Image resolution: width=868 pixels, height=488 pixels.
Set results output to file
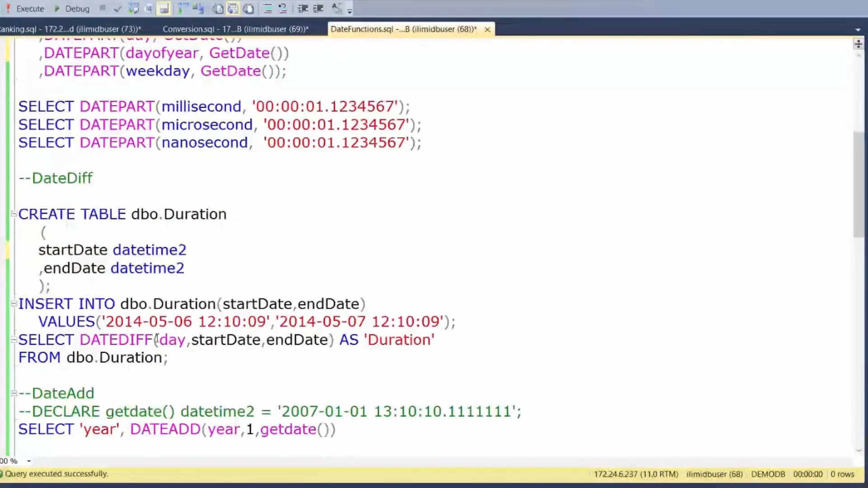[x=248, y=8]
